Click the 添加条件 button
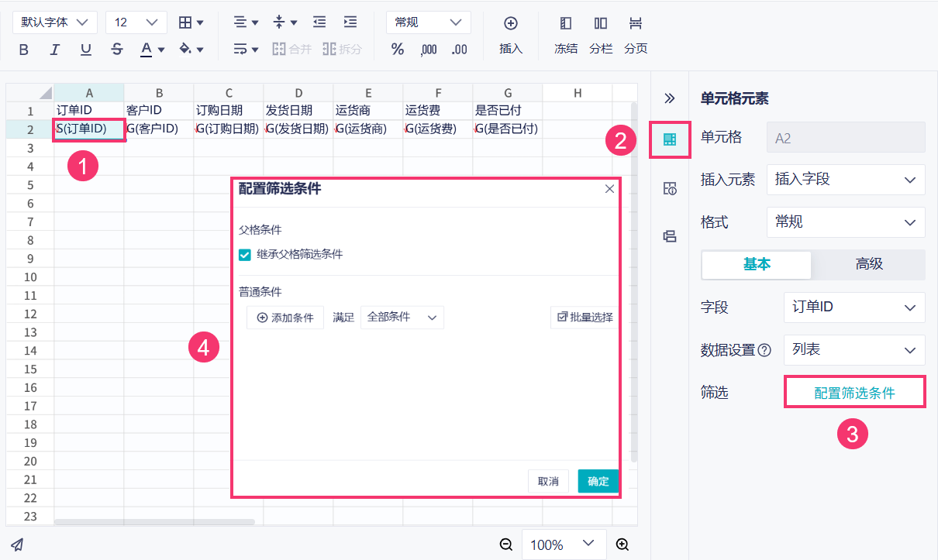 click(285, 318)
